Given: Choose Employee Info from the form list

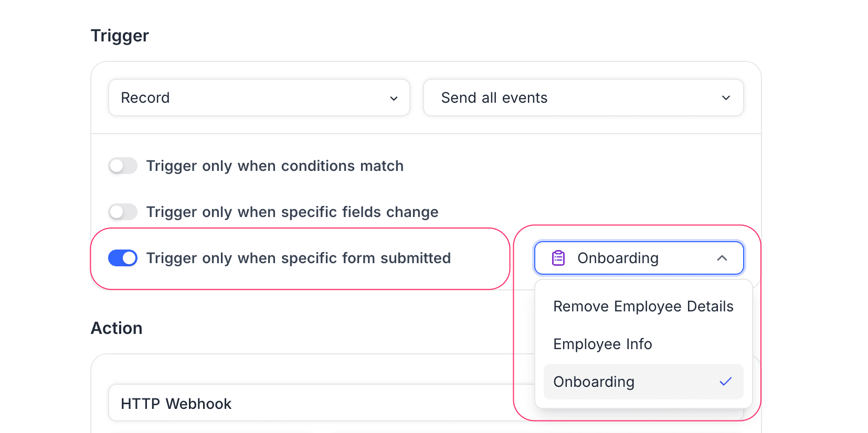Looking at the screenshot, I should point(602,344).
